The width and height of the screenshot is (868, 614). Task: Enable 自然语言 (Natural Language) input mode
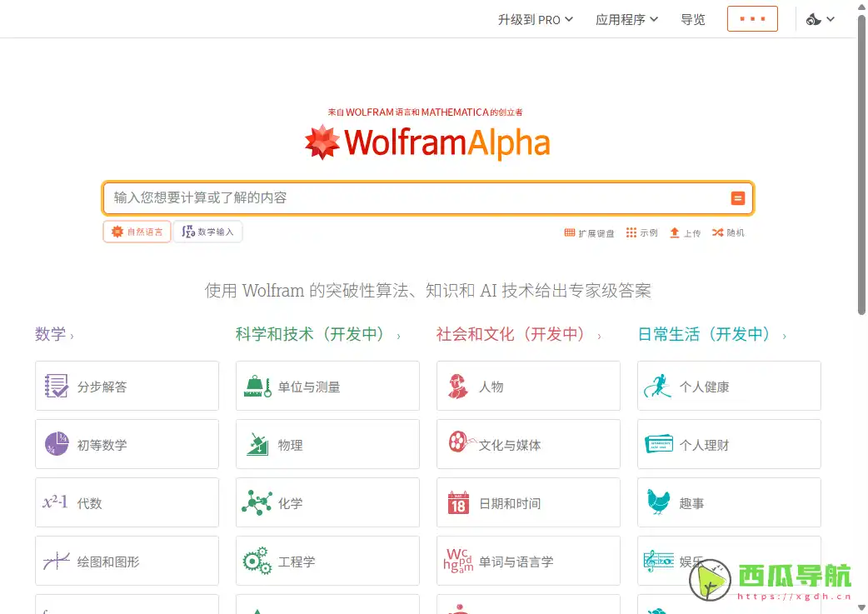136,232
